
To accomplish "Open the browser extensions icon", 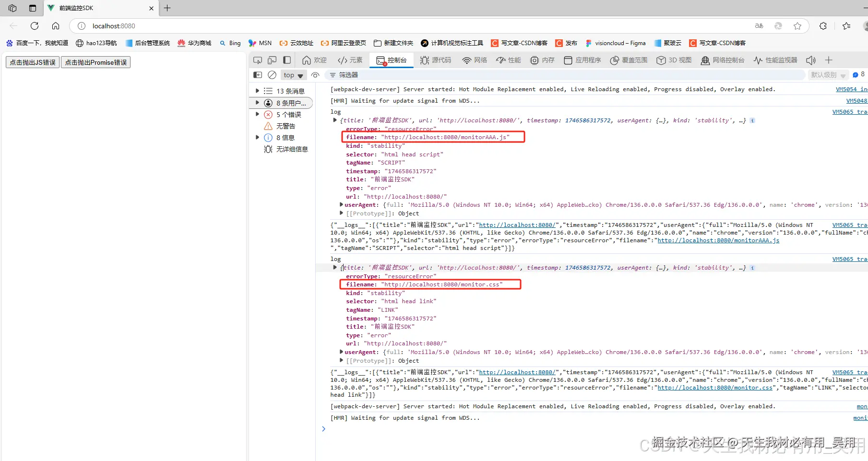I will (x=823, y=26).
